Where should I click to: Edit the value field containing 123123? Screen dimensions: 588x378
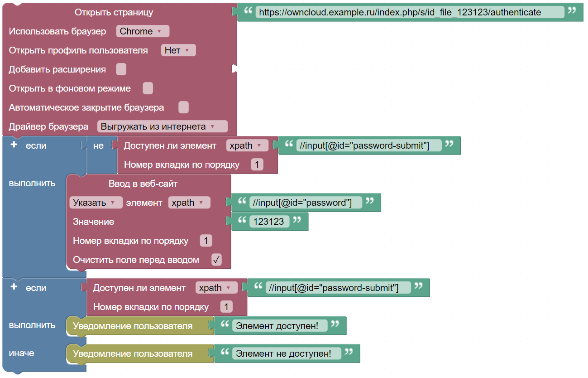(269, 222)
